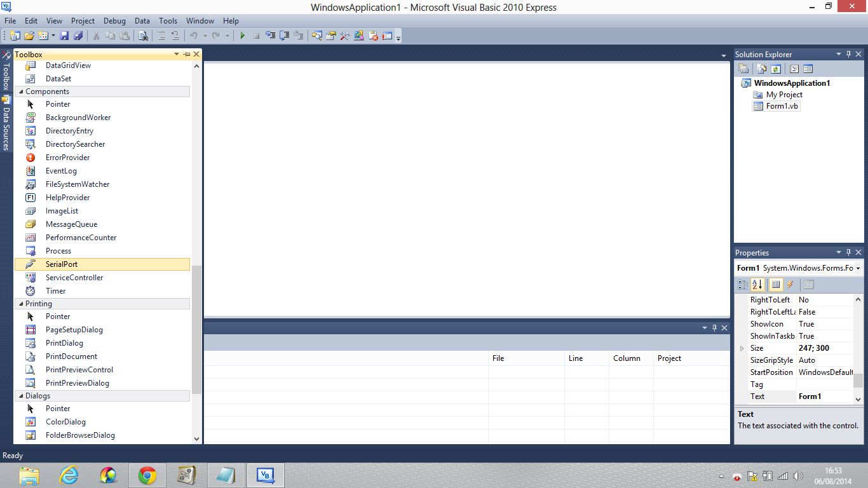The width and height of the screenshot is (868, 488).
Task: Select the Timer component in Toolbox
Action: [x=102, y=291]
